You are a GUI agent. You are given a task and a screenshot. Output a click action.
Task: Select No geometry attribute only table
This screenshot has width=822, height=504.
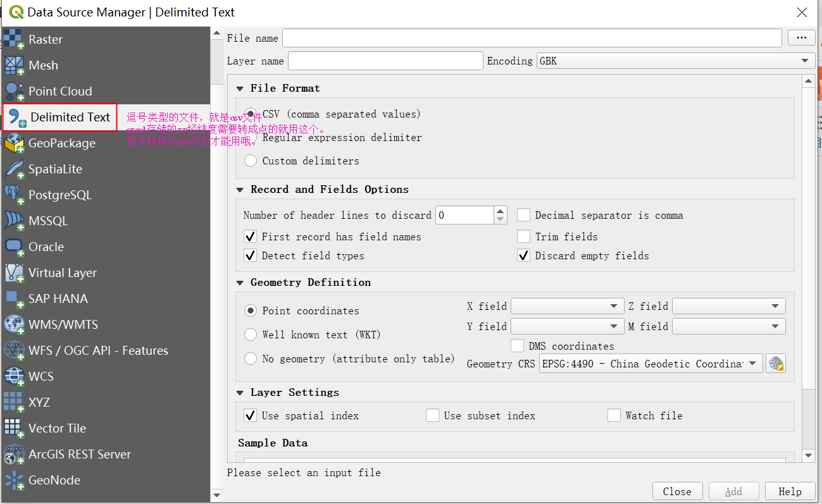point(251,359)
